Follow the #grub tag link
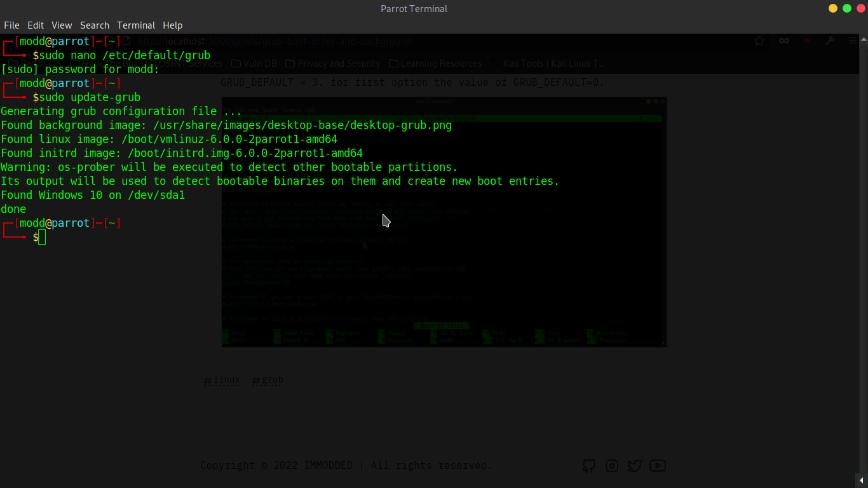The width and height of the screenshot is (868, 488). click(268, 381)
